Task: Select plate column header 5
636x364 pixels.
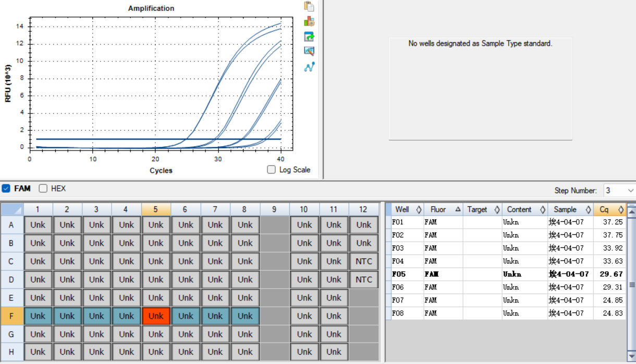Action: [x=155, y=209]
